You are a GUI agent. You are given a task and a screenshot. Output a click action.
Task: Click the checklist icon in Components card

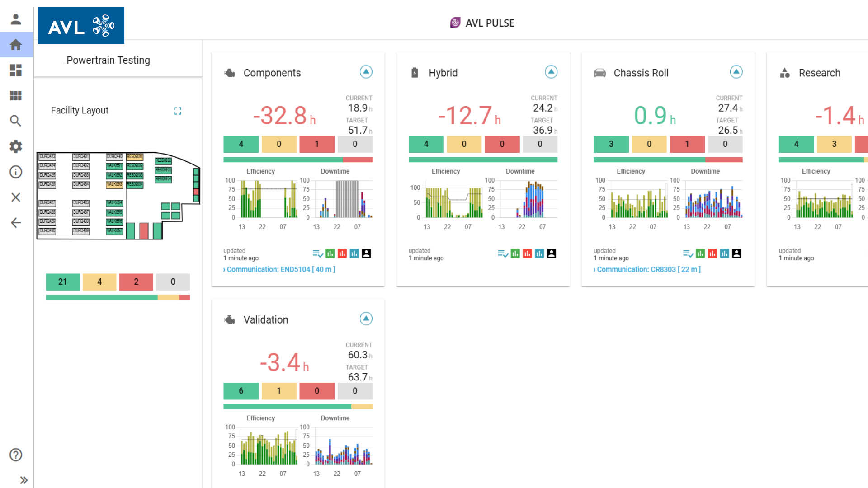(317, 253)
